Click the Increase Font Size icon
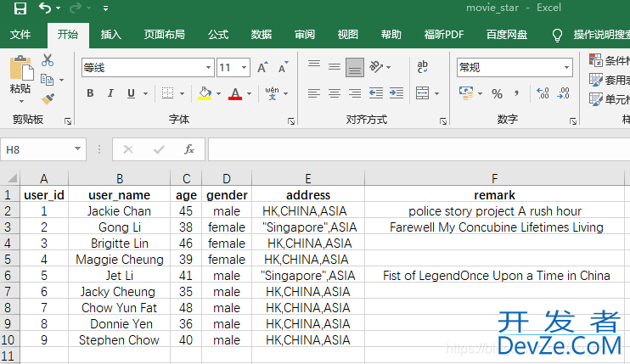 (262, 68)
